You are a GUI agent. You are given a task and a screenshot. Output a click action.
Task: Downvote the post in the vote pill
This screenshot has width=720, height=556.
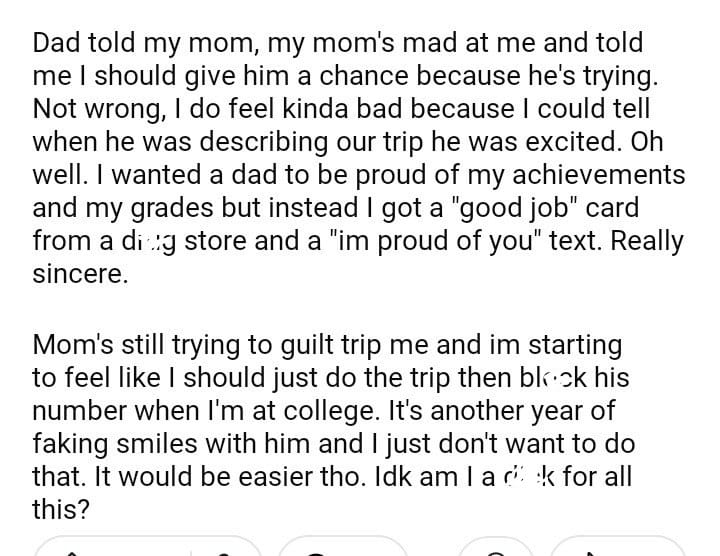point(222,550)
